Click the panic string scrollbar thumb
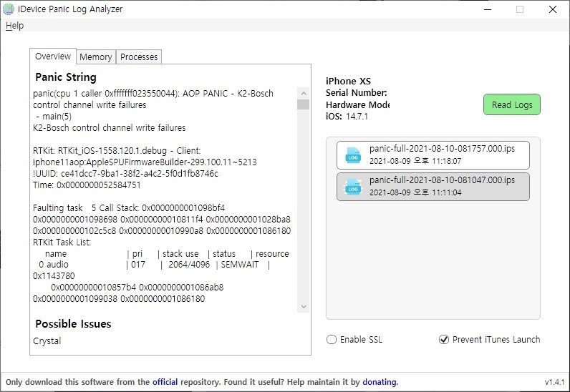 tap(303, 104)
